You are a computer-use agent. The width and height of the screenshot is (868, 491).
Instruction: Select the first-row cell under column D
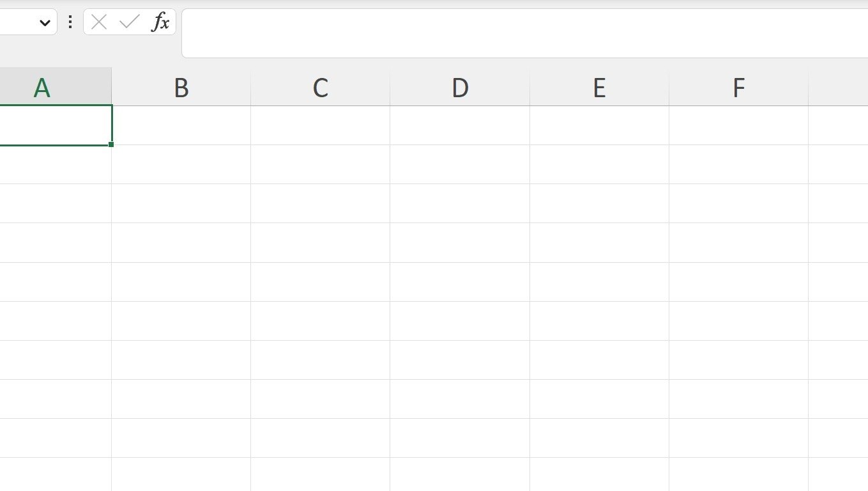tap(460, 125)
